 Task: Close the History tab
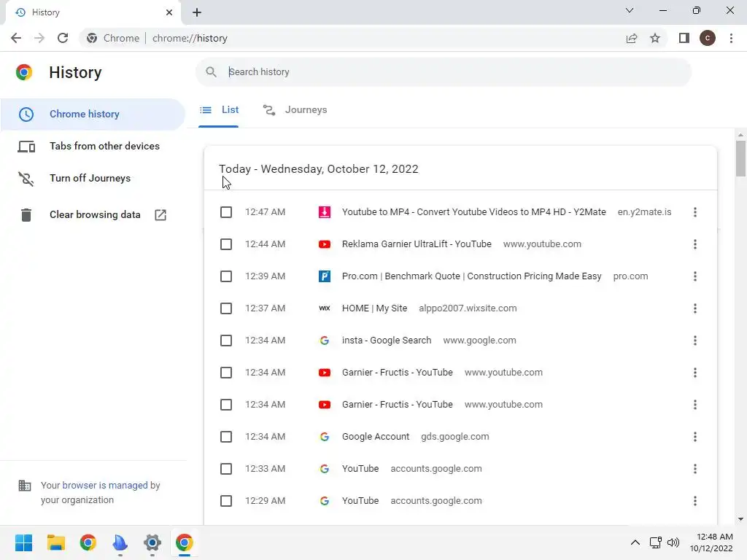169,12
